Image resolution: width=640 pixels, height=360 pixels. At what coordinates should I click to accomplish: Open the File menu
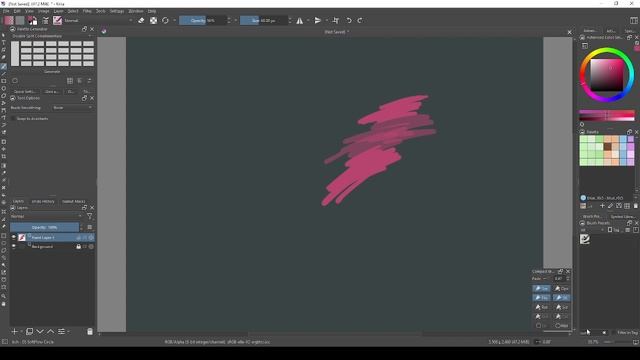(6, 11)
